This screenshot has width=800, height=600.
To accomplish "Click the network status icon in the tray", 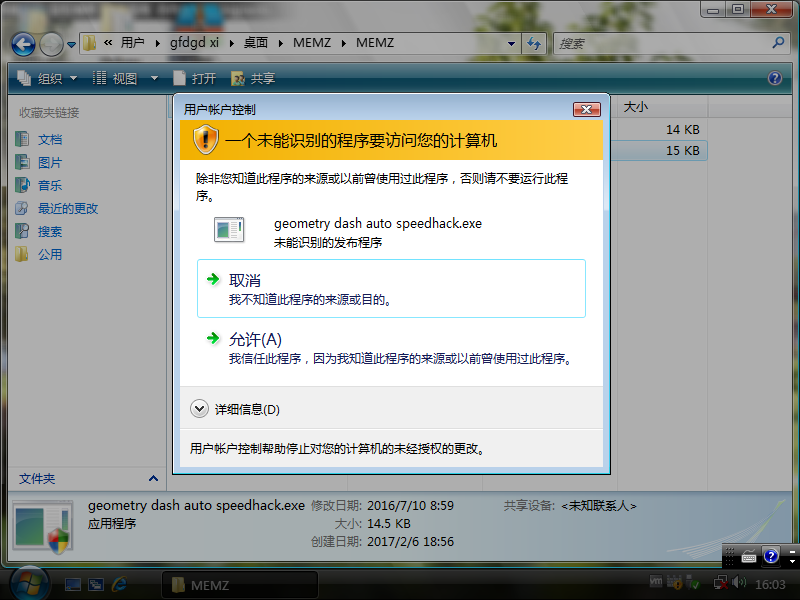I will (719, 583).
